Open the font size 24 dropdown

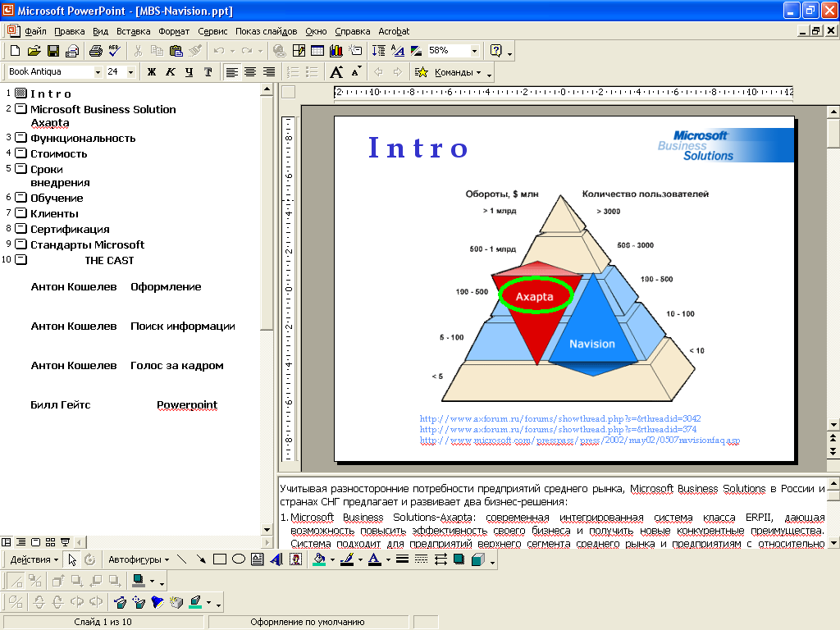pos(130,72)
